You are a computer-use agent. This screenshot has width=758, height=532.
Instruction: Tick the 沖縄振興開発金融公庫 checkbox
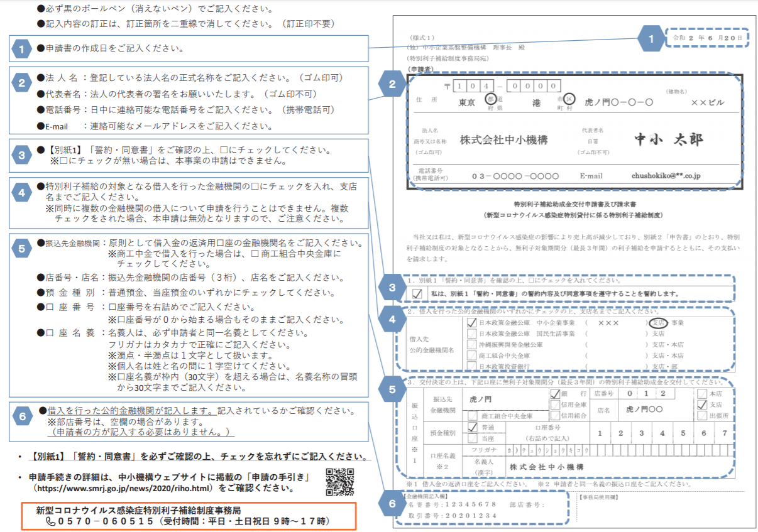pos(472,344)
